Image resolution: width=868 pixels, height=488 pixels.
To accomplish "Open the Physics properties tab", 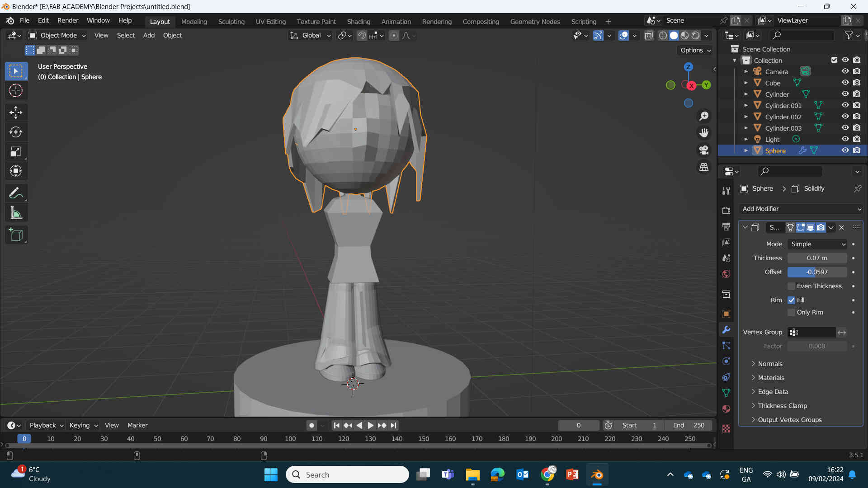I will pyautogui.click(x=726, y=361).
